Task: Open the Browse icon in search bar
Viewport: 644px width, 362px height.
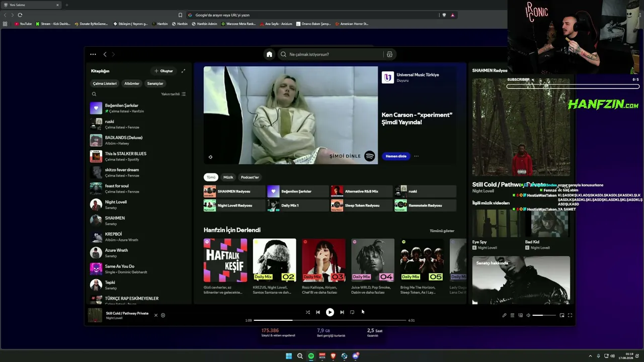Action: [389, 54]
